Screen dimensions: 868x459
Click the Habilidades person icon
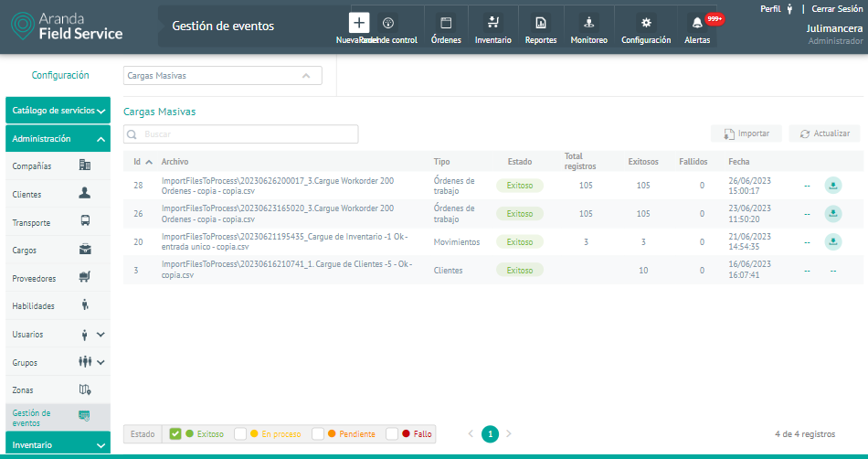(x=85, y=304)
